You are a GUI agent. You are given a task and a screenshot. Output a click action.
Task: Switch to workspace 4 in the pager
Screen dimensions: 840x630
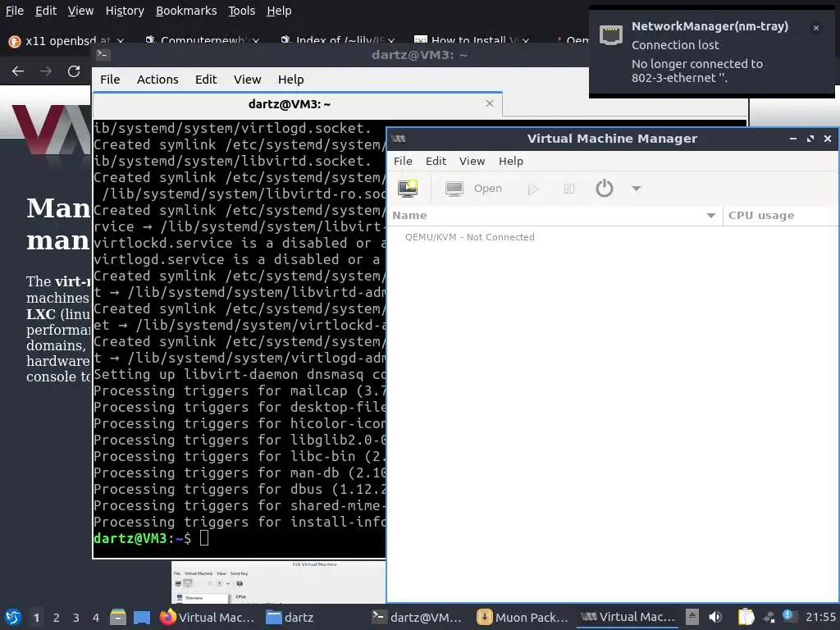pos(96,618)
